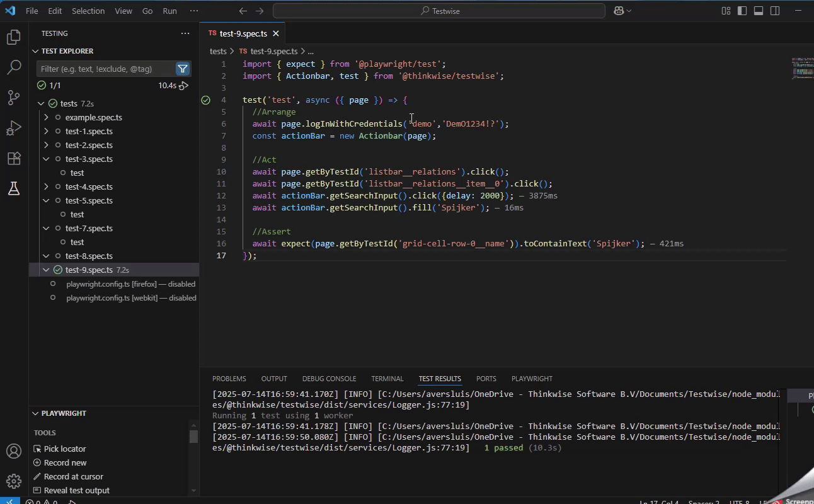
Task: Click the VS Code logo icon
Action: click(x=9, y=11)
